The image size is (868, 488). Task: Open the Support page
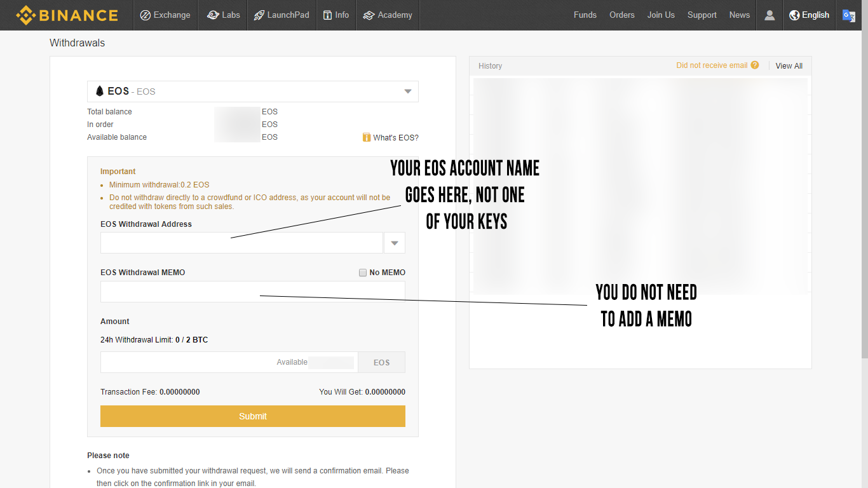coord(702,15)
